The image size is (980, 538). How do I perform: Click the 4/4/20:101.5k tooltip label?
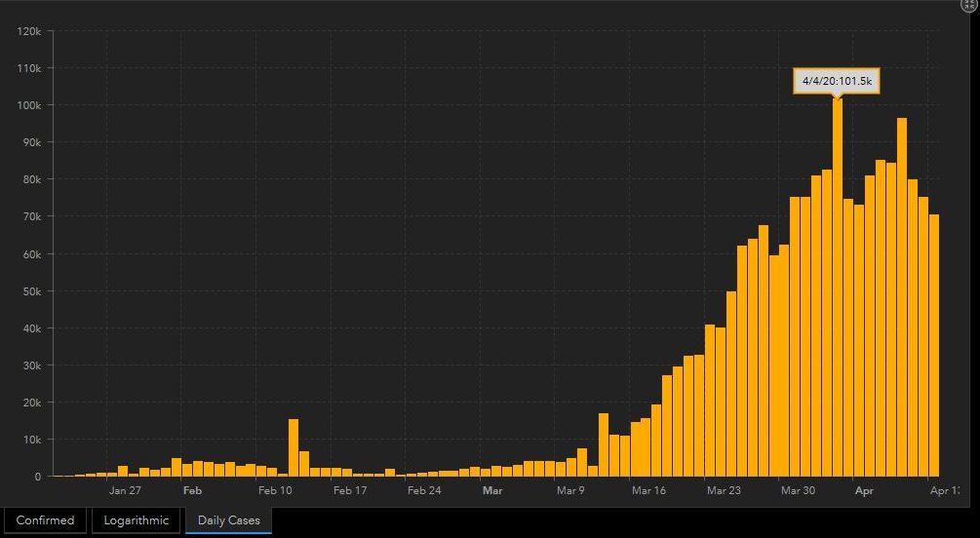pos(837,82)
